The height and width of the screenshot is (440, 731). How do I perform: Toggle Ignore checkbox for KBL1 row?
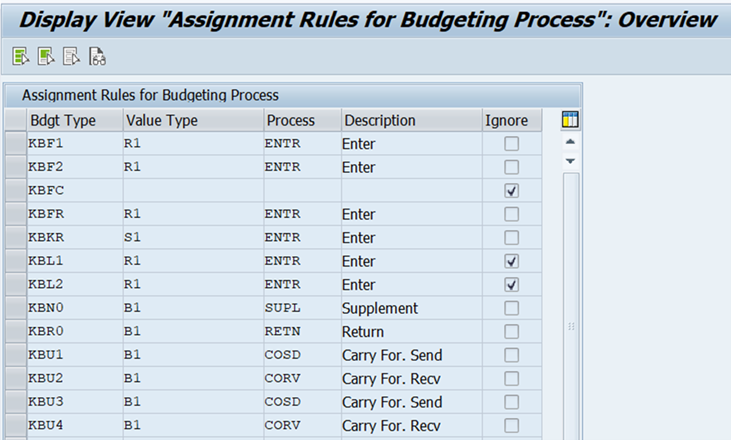[512, 261]
